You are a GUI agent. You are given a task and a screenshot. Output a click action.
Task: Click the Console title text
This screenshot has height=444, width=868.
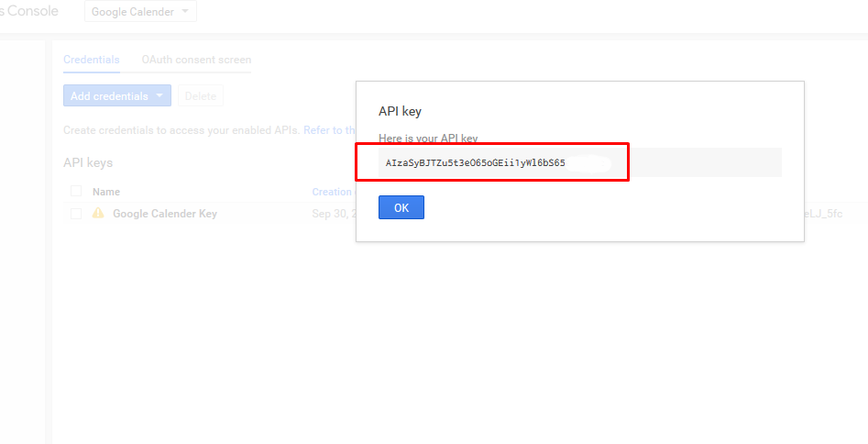(28, 11)
